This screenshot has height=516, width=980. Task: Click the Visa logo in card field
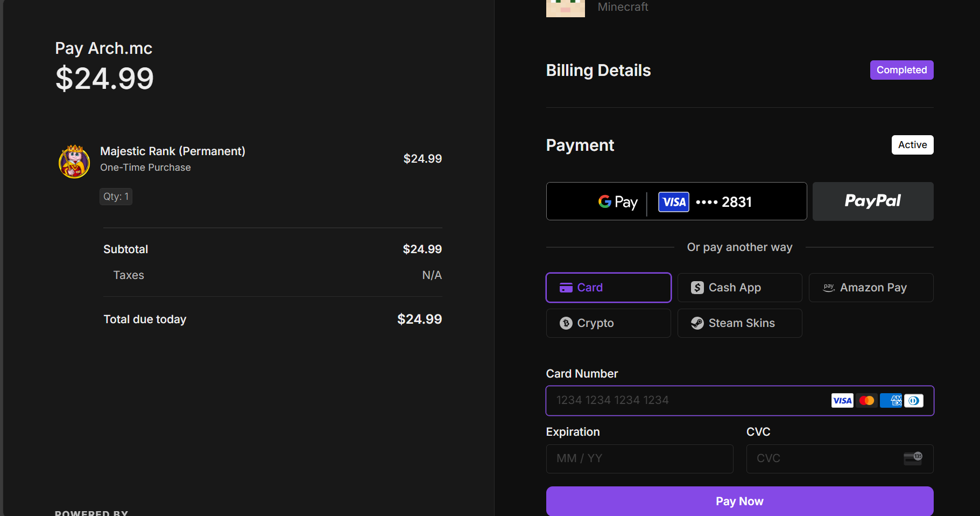842,401
